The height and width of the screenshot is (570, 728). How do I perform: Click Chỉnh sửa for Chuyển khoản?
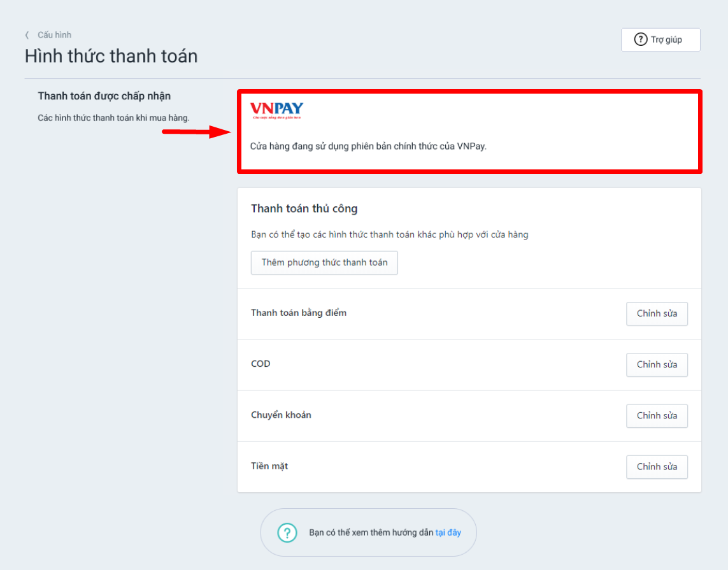click(657, 415)
